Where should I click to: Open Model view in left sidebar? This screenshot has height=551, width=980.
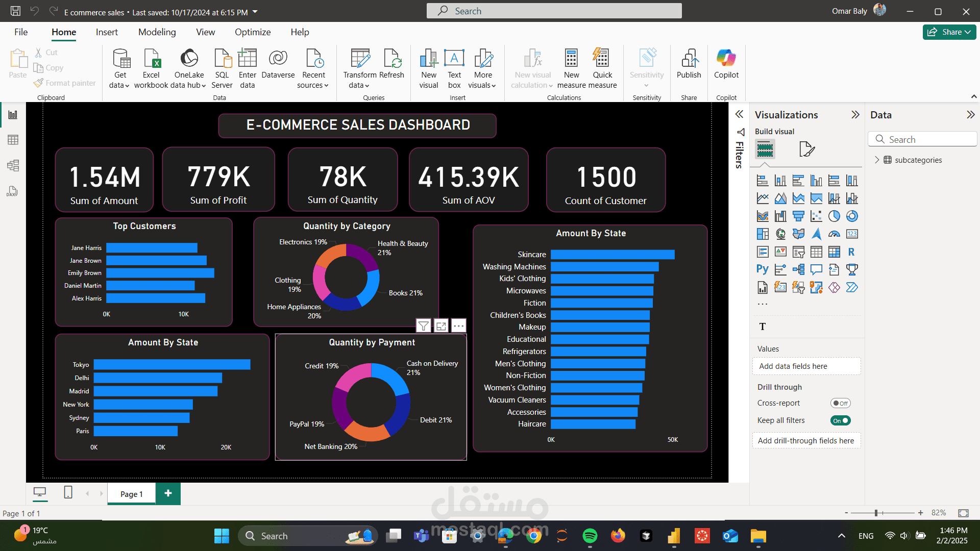point(13,165)
